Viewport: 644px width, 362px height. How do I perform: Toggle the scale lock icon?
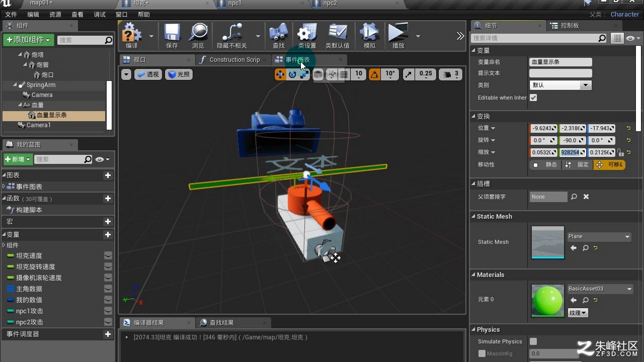pyautogui.click(x=621, y=152)
